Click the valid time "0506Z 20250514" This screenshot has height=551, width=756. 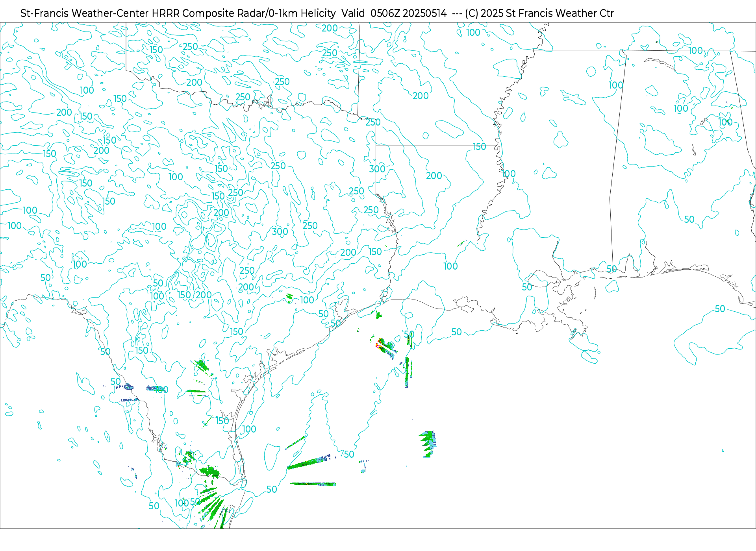tap(409, 13)
